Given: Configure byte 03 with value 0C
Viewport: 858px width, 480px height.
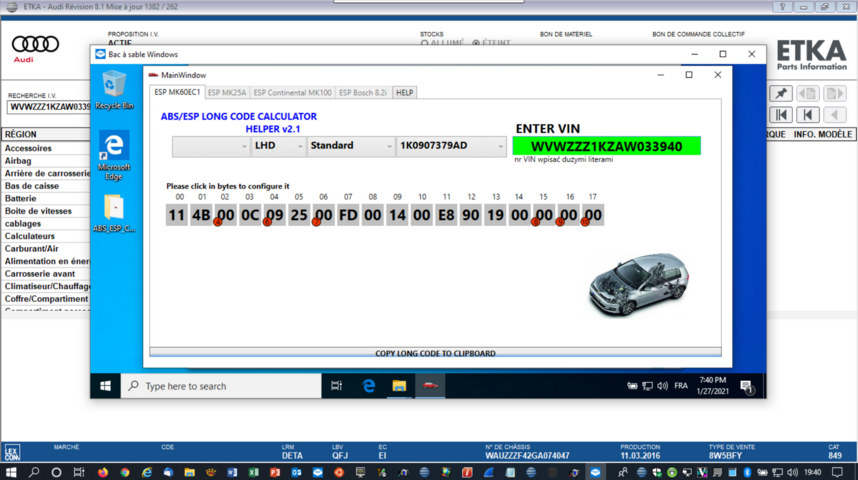Looking at the screenshot, I should coord(250,215).
